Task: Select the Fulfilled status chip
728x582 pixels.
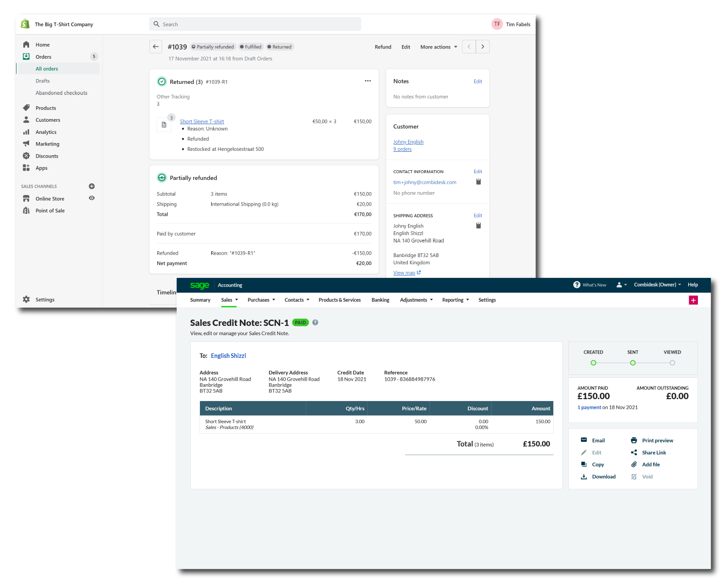Action: coord(250,47)
